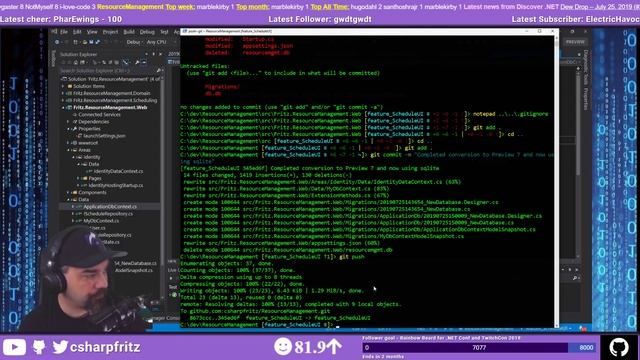Open the Debug menu in Visual Studio
The height and width of the screenshot is (360, 640).
pyautogui.click(x=147, y=31)
